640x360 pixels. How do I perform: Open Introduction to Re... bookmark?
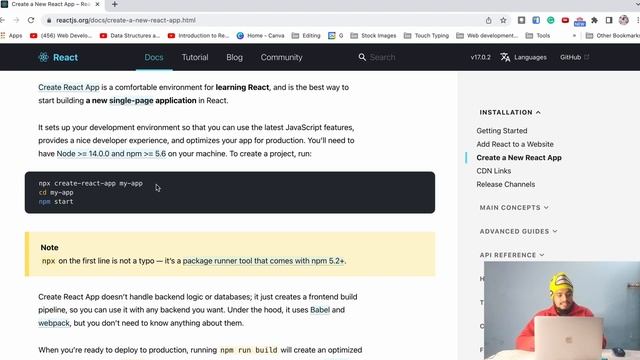[x=199, y=36]
